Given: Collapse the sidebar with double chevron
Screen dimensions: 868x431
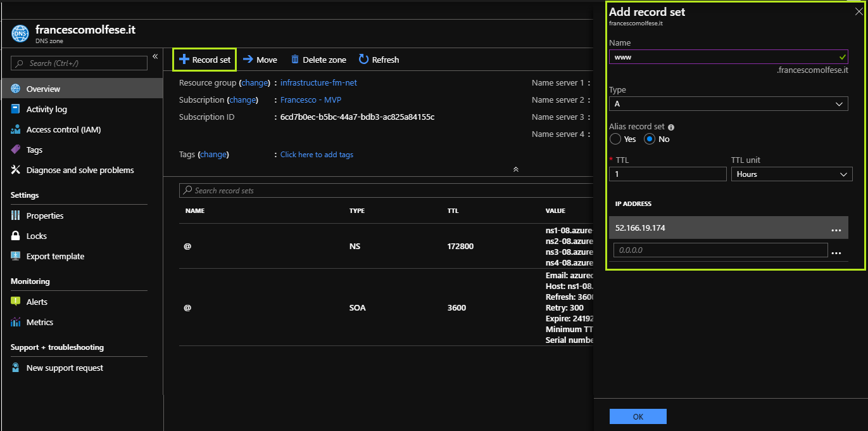Looking at the screenshot, I should [x=155, y=57].
